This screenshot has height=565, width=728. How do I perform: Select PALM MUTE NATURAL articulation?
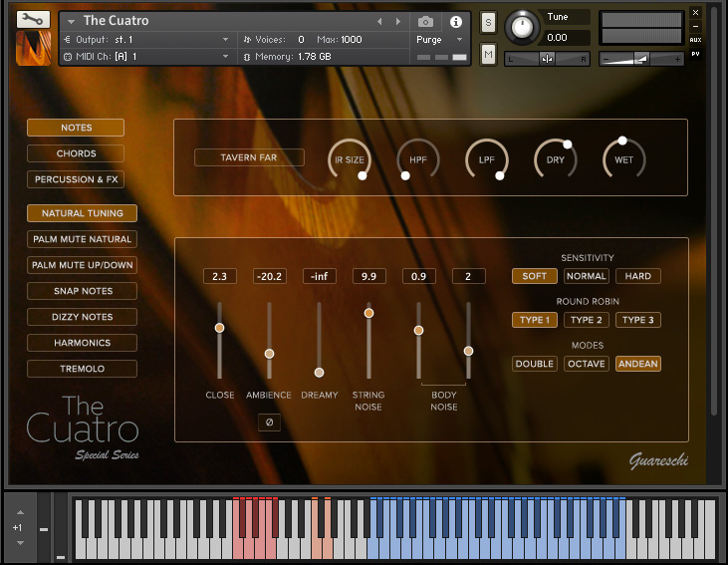click(83, 239)
